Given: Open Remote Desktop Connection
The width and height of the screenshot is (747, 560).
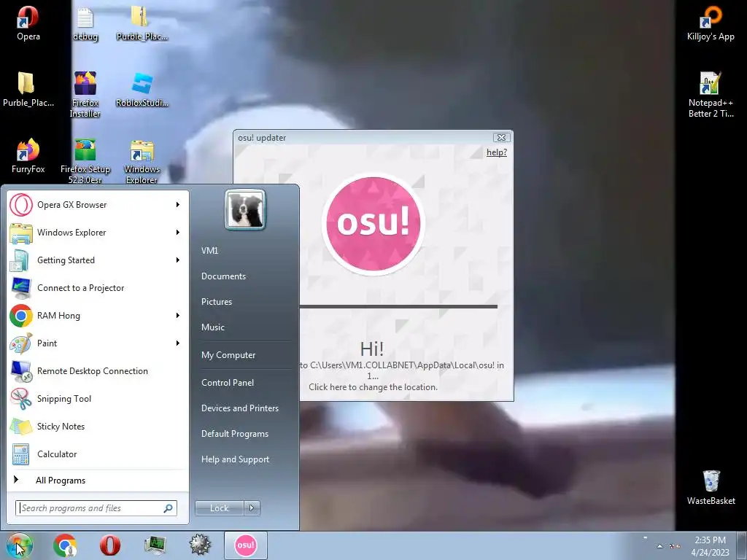Looking at the screenshot, I should (x=98, y=371).
